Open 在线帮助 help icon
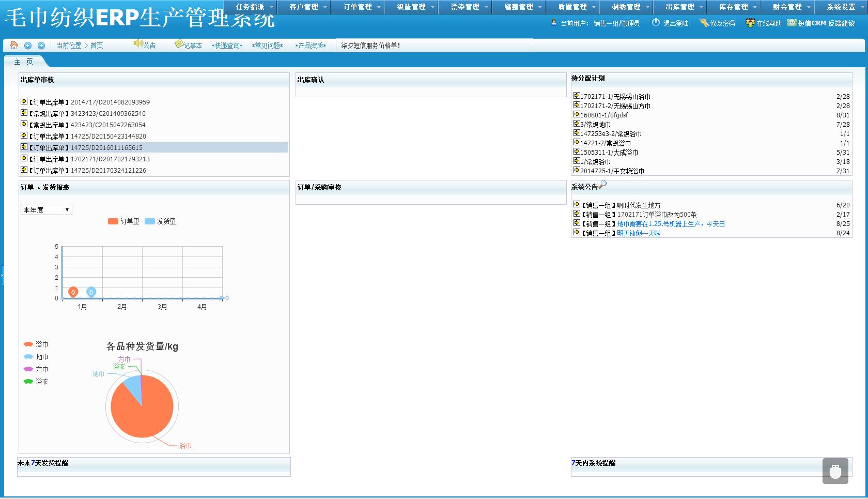 point(750,23)
